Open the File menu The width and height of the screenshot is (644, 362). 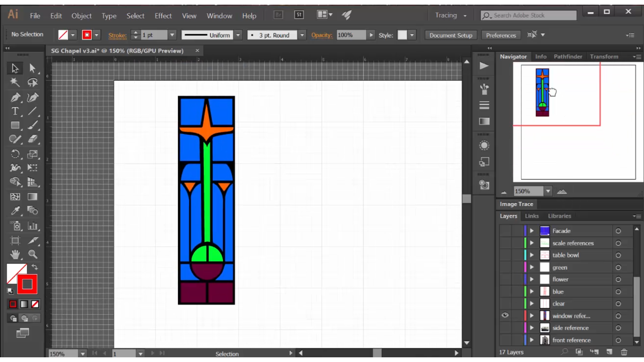coord(35,16)
